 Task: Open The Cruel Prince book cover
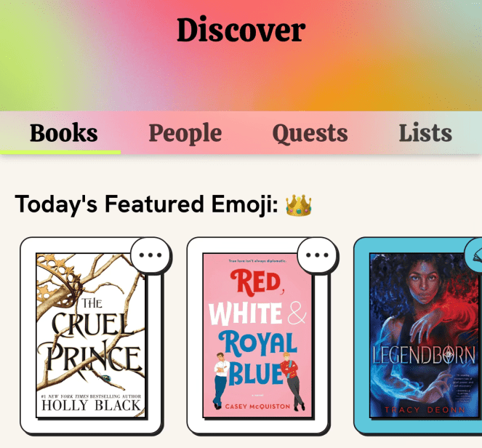click(91, 335)
